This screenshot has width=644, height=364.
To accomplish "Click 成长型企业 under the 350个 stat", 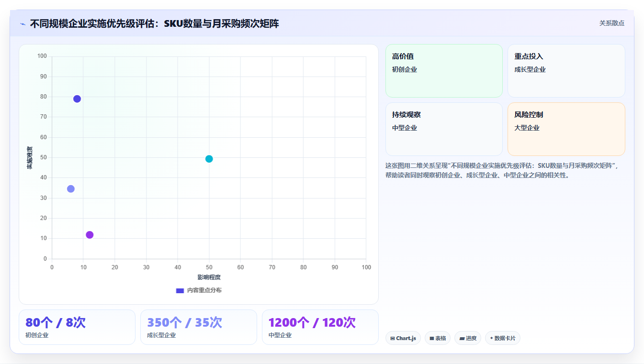I will click(161, 335).
